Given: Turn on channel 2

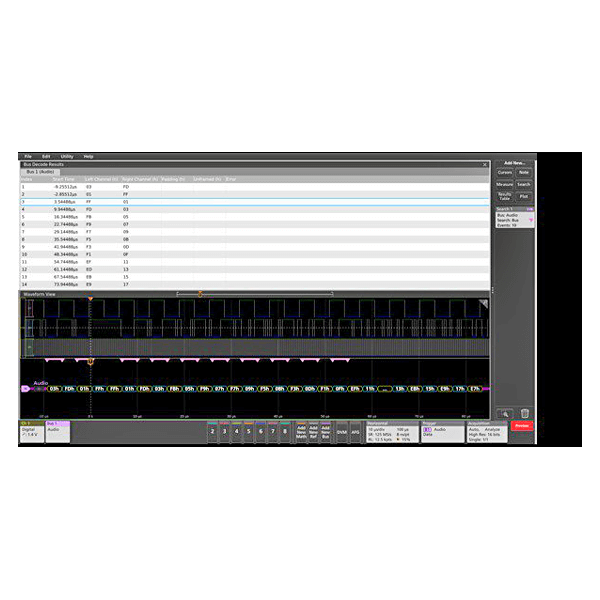Looking at the screenshot, I should (212, 432).
